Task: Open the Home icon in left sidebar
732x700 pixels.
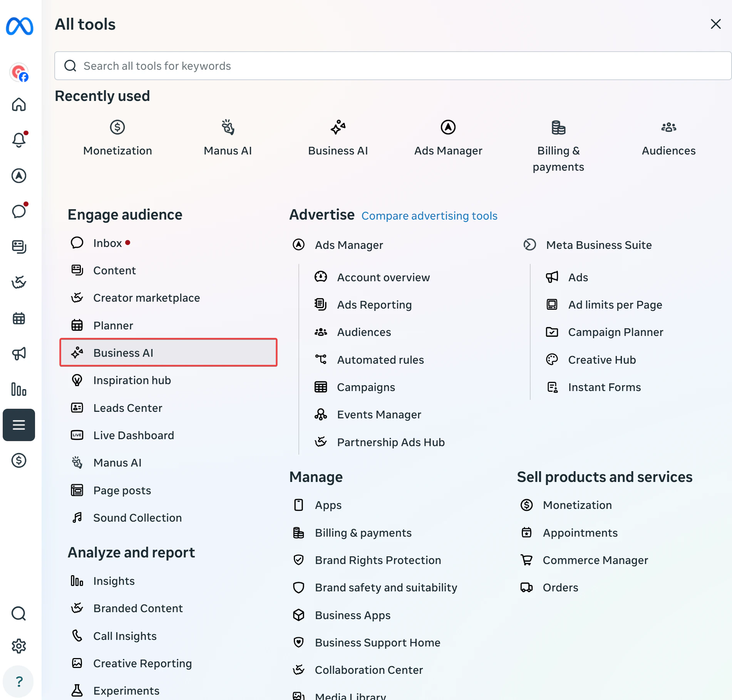Action: (x=19, y=104)
